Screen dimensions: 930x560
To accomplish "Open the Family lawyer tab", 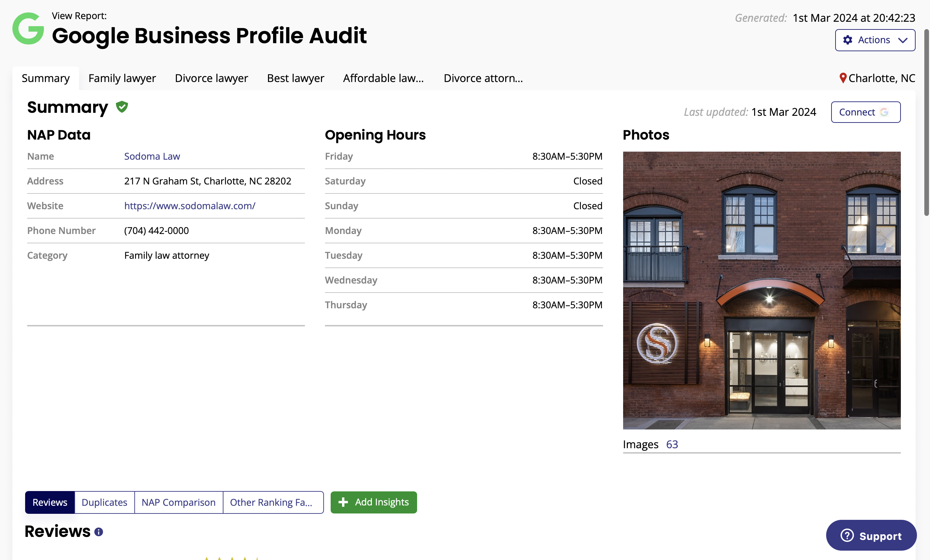I will click(x=122, y=78).
